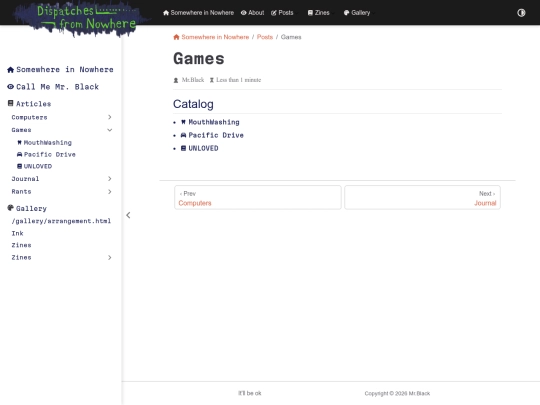Open UNLOVED from the Catalog
The width and height of the screenshot is (540, 405).
pyautogui.click(x=203, y=148)
